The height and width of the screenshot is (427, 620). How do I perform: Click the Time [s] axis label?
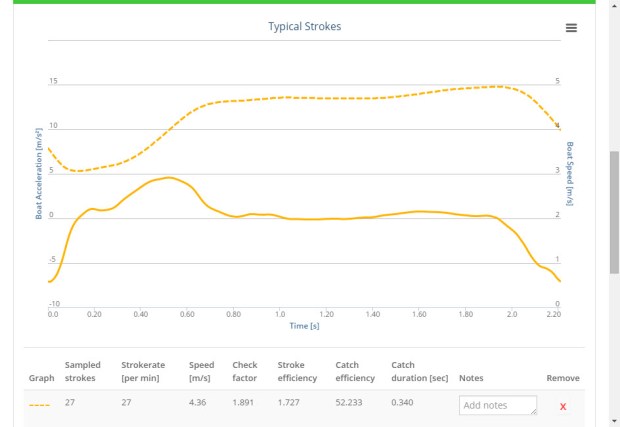tap(304, 325)
